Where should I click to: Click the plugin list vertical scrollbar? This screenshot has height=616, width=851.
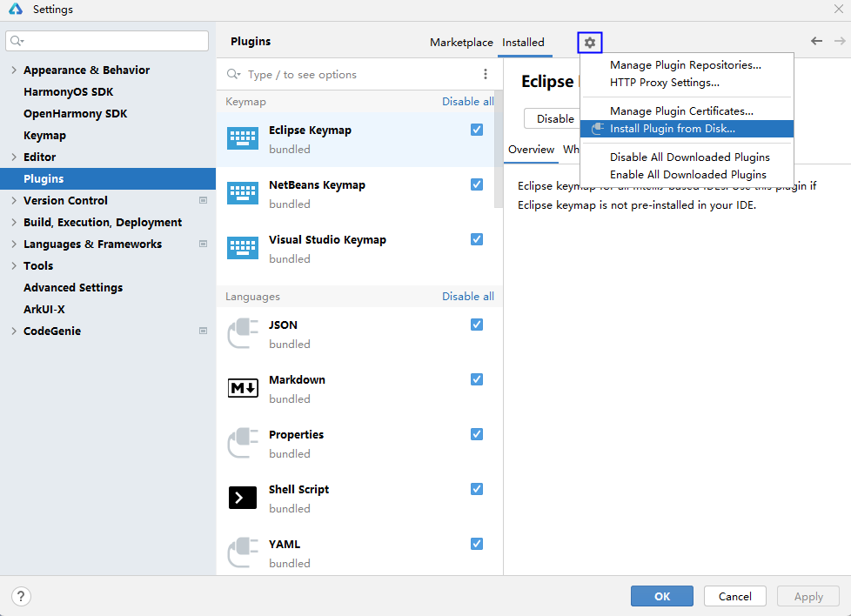[498, 148]
